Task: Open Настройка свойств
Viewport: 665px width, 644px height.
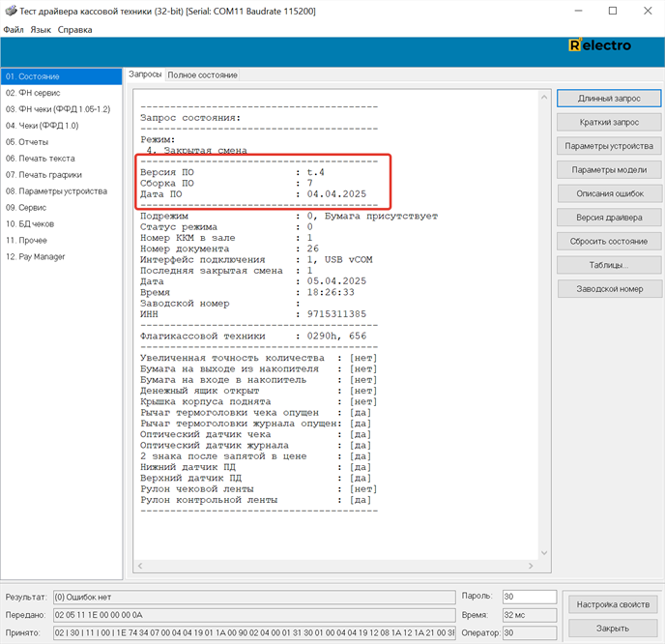Action: click(613, 604)
